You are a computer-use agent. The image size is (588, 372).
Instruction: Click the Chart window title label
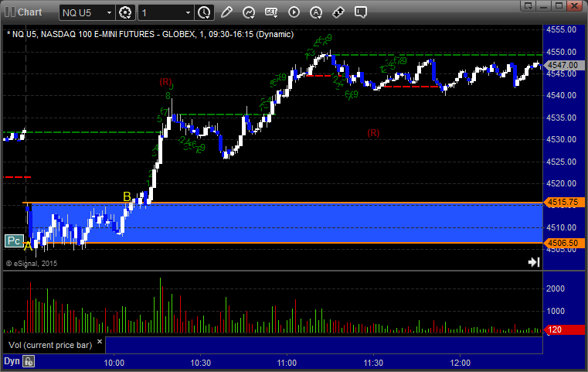pos(30,12)
